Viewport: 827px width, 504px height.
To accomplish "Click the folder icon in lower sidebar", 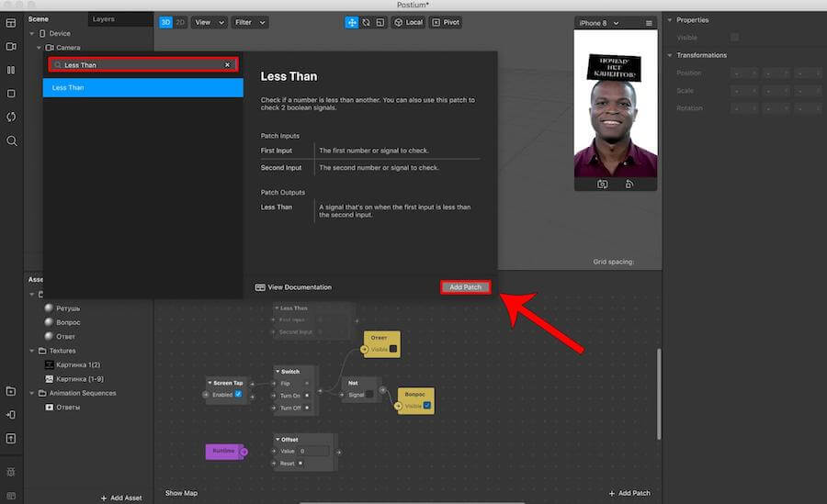I will click(10, 391).
